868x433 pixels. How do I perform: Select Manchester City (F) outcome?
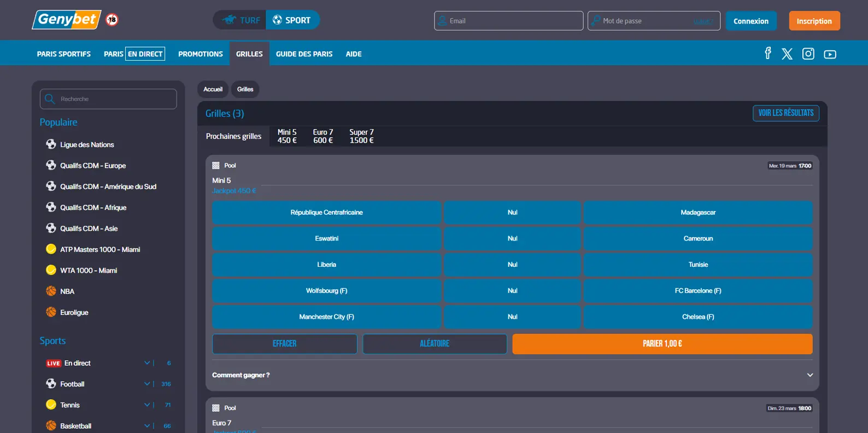click(x=326, y=317)
